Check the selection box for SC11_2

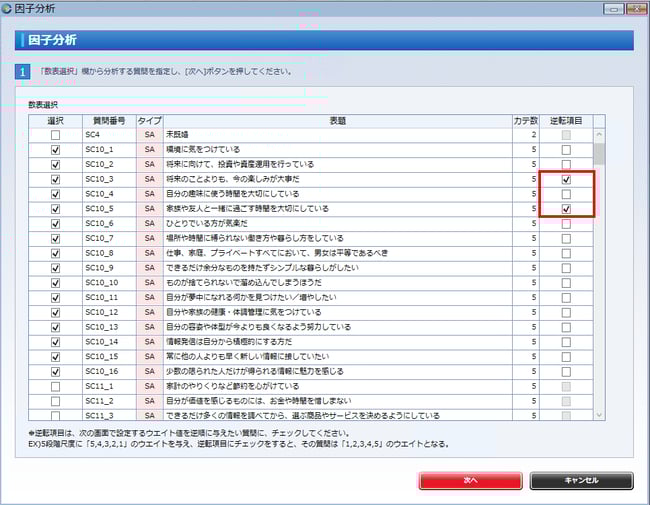(55, 401)
